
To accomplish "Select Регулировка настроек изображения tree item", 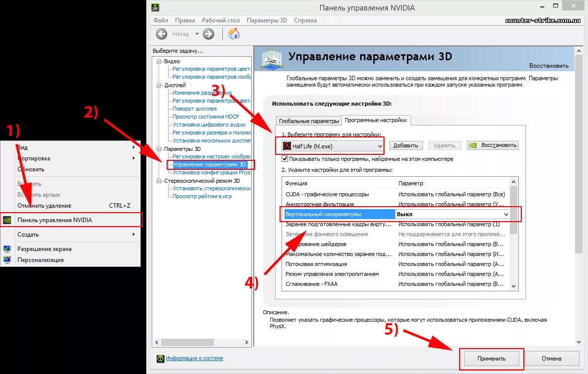I will click(x=211, y=156).
